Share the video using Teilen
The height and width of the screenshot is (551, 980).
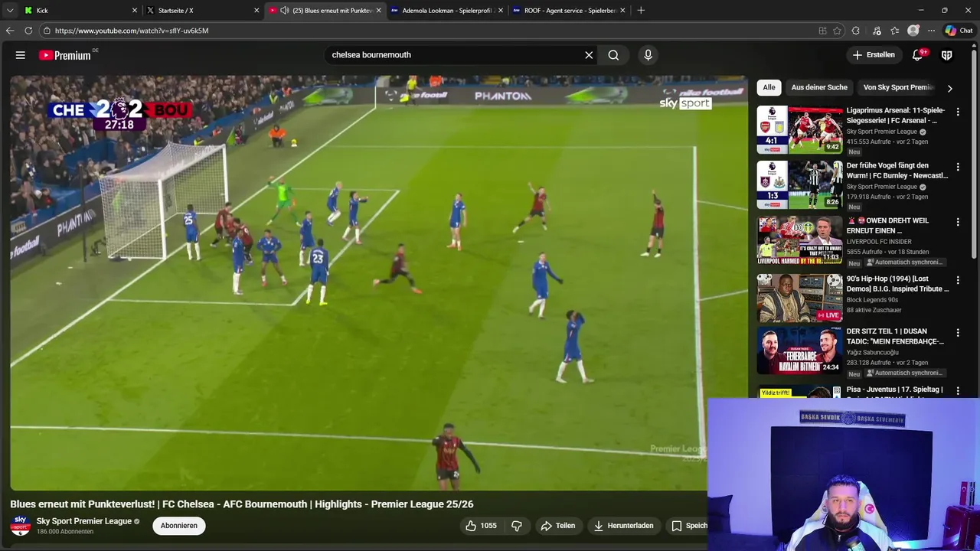pos(557,526)
